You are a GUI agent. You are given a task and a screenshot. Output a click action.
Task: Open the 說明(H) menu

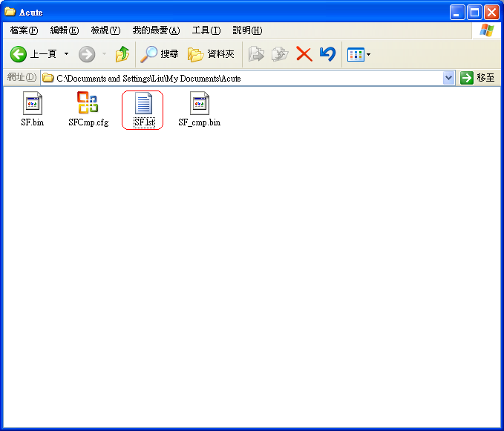click(247, 30)
